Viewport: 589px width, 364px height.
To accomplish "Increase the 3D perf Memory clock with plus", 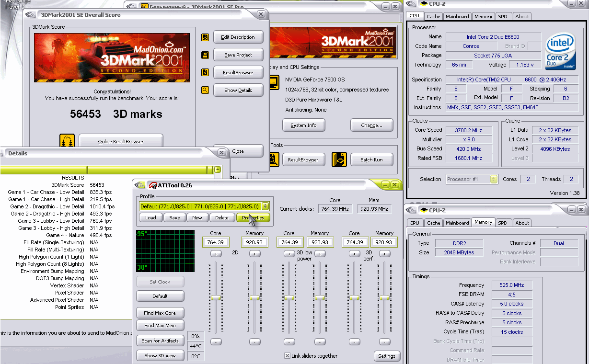I will click(384, 253).
